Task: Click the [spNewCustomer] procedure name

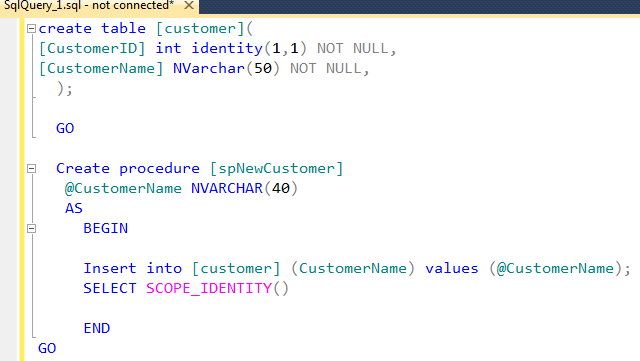Action: 277,168
